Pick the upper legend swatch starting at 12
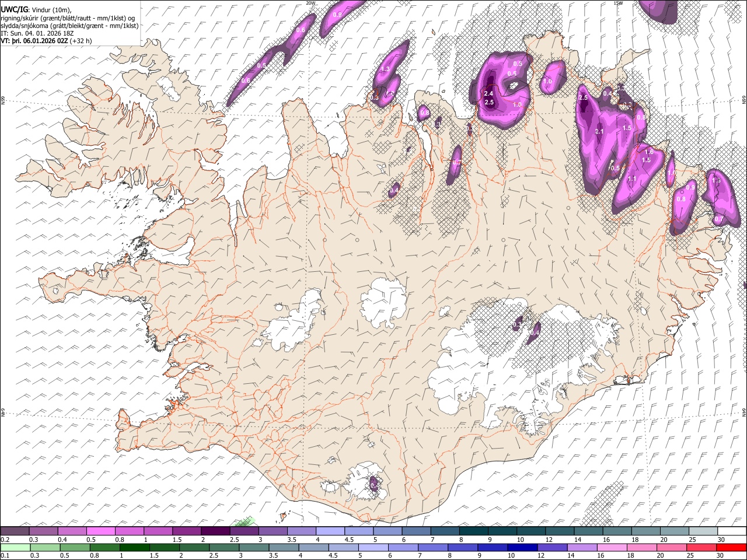The image size is (747, 560). 560,531
